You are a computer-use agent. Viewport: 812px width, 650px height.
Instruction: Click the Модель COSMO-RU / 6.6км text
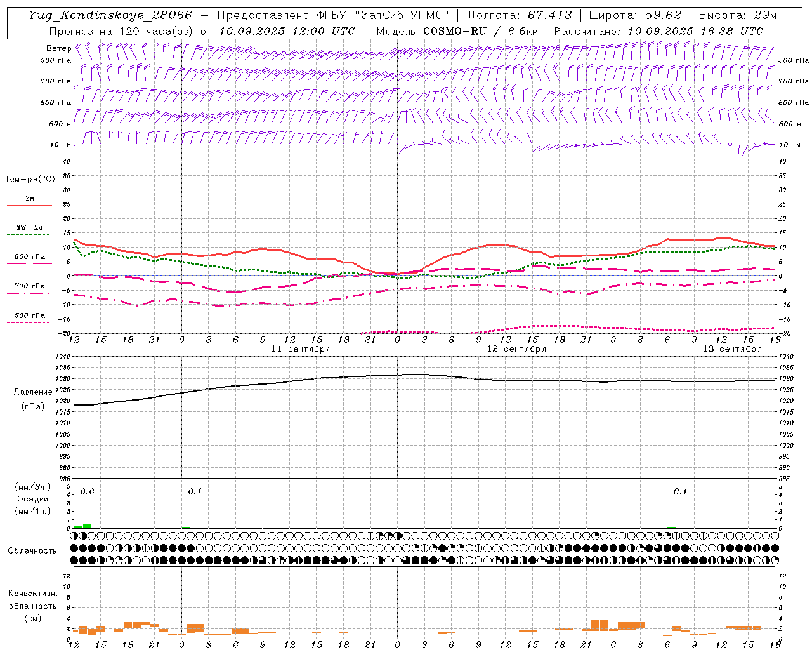[457, 31]
